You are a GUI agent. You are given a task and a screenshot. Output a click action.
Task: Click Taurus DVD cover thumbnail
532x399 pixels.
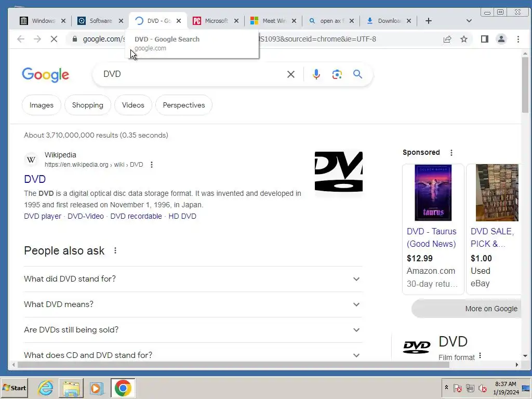(x=433, y=193)
